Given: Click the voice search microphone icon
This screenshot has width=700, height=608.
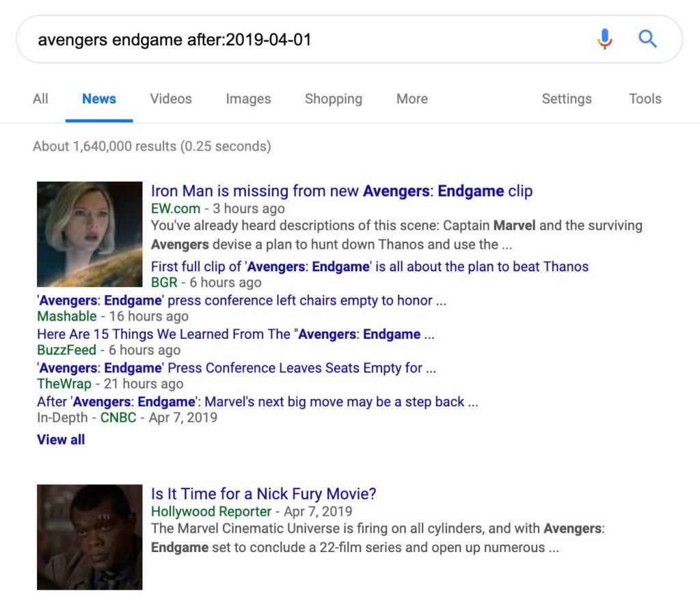Looking at the screenshot, I should tap(605, 39).
